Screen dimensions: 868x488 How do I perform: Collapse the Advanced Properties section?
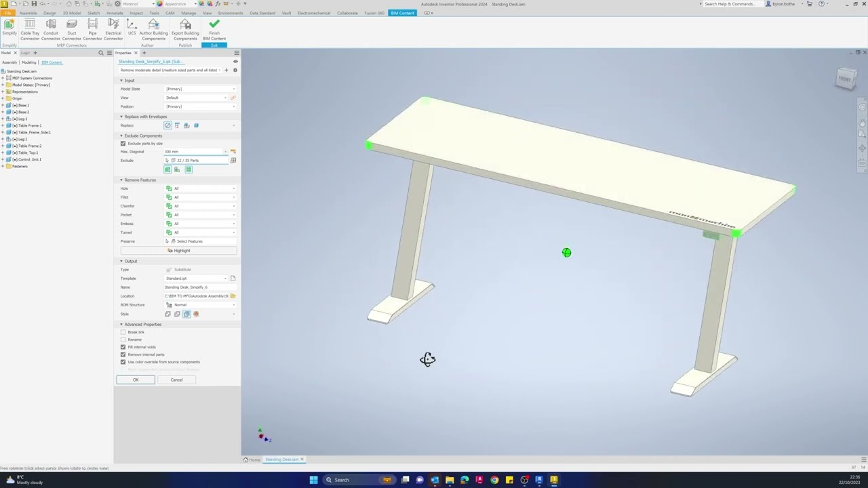tap(121, 324)
